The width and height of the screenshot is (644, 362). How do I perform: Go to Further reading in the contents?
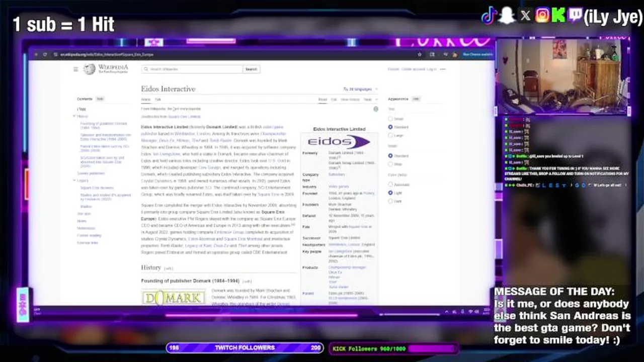(x=89, y=235)
